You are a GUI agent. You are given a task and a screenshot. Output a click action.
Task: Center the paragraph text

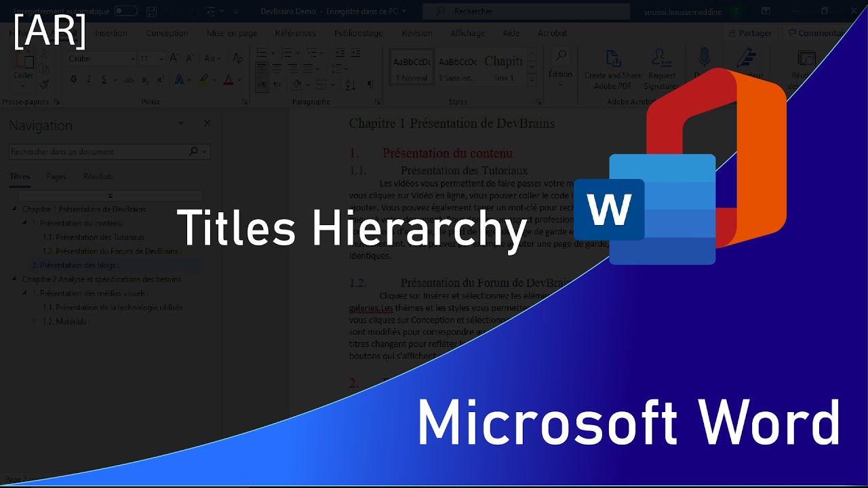tap(277, 68)
